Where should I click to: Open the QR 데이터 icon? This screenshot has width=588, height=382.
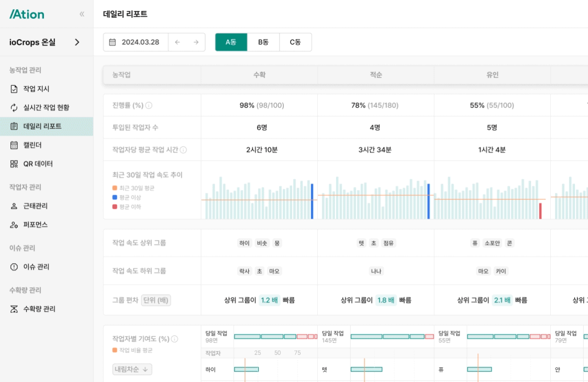point(14,164)
